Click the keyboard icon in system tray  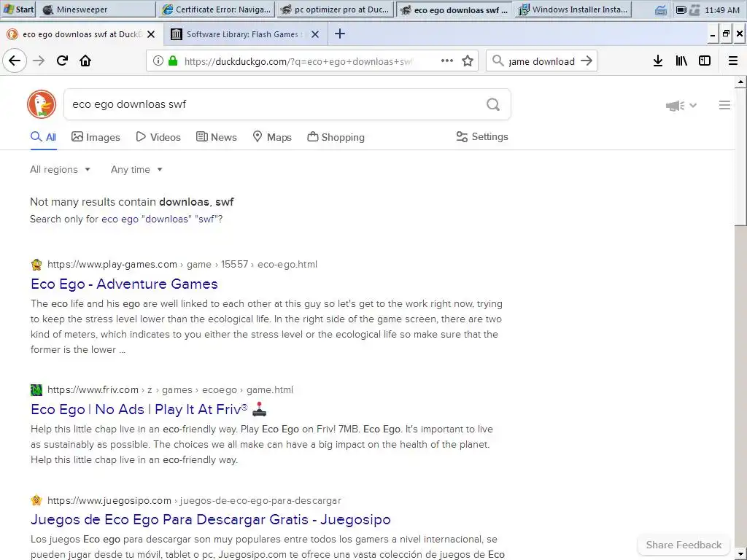click(660, 9)
